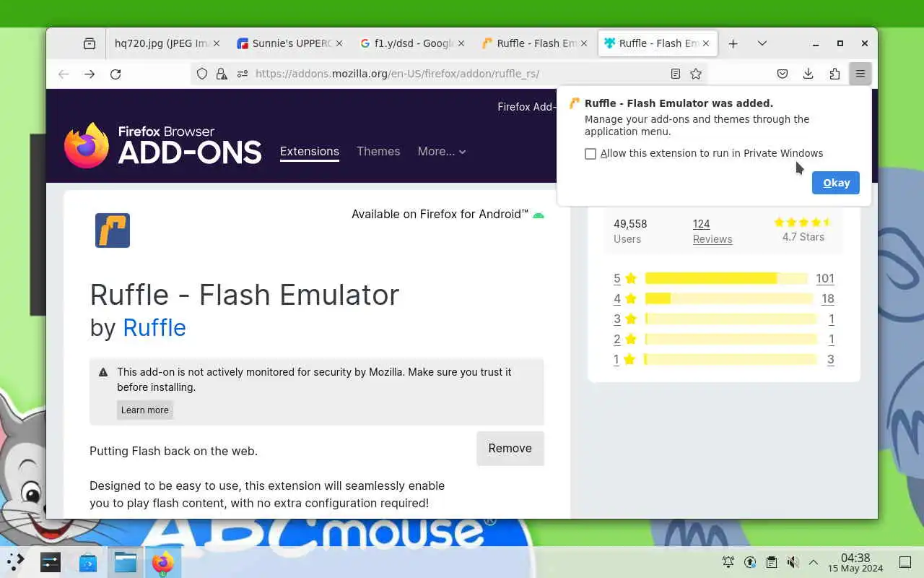This screenshot has height=578, width=924.
Task: Open the Firefox View button
Action: click(90, 43)
